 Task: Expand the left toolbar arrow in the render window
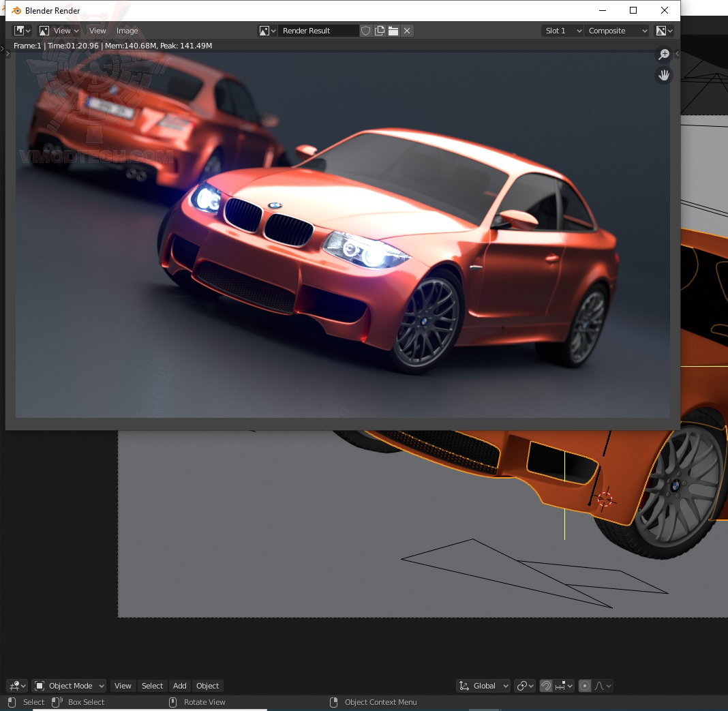7,53
